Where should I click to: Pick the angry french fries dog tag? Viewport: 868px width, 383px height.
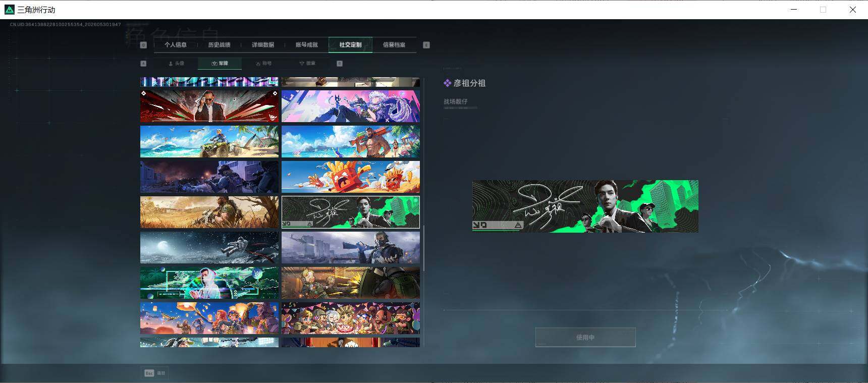tap(351, 177)
